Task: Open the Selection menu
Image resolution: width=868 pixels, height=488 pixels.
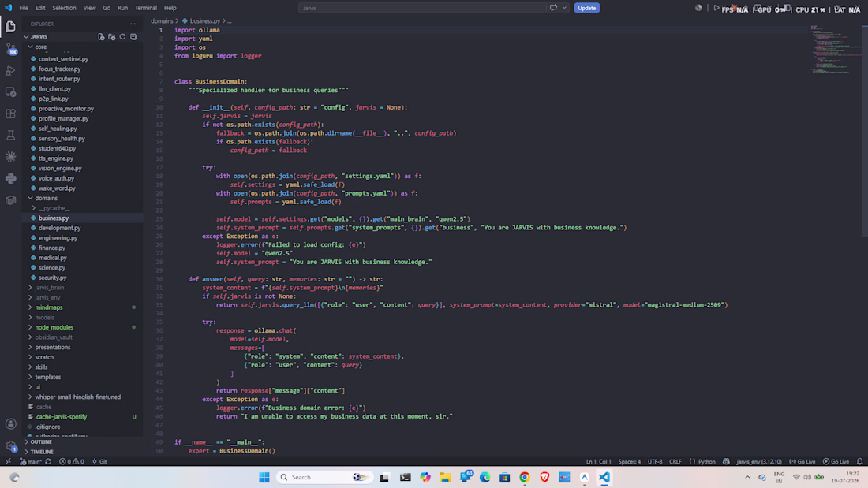Action: click(64, 8)
